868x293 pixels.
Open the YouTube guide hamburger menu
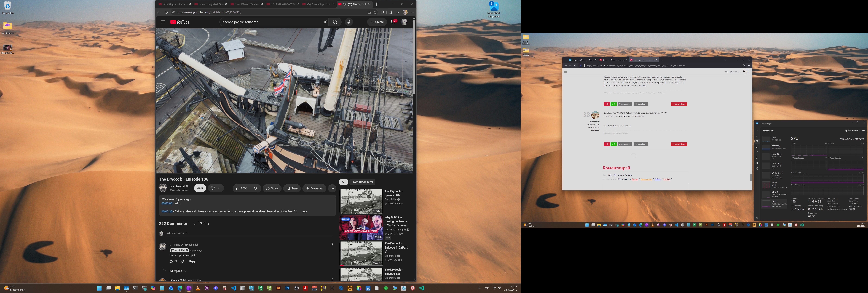tap(163, 22)
